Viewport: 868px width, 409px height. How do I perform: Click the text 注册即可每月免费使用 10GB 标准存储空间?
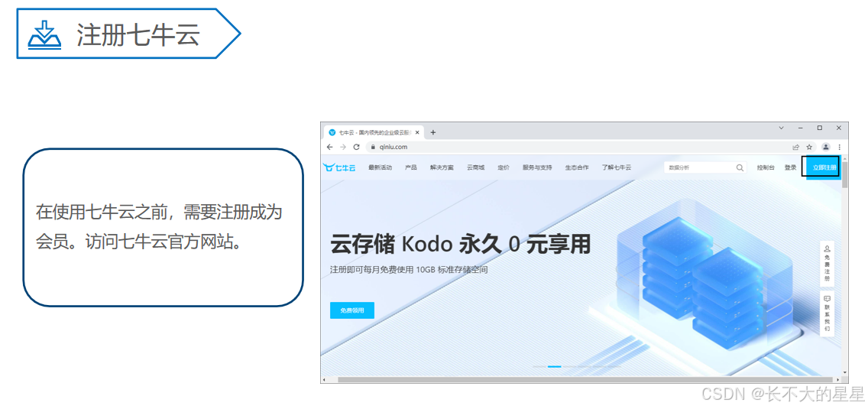coord(409,270)
